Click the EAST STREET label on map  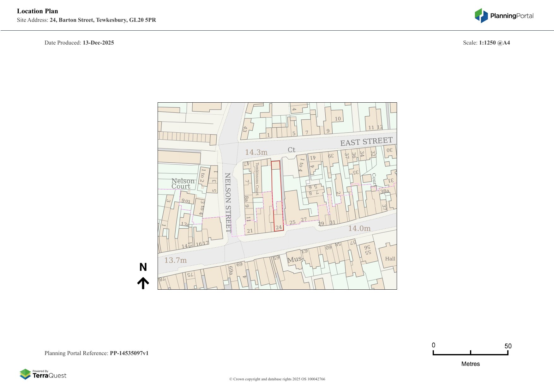coord(366,142)
